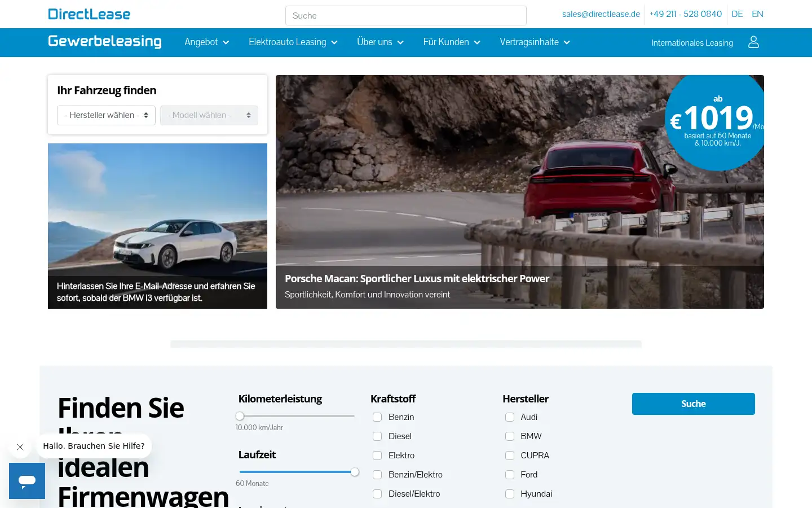Click the 'Hallo. Brauchen Sie Hilfe?' message
Screen dimensions: 812x508
(94, 446)
